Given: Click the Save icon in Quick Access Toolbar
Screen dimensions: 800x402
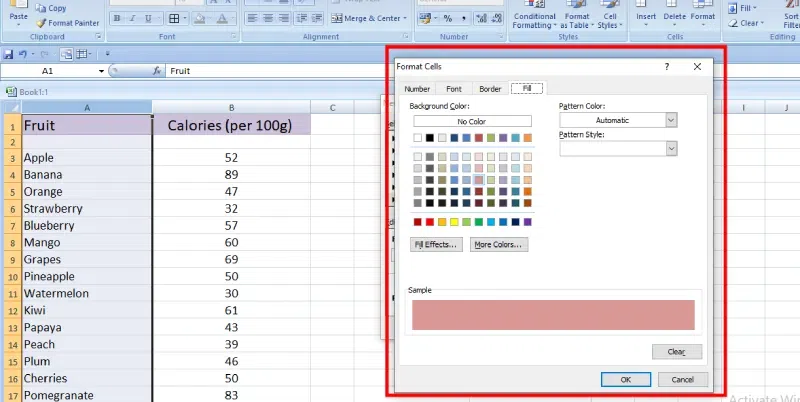Looking at the screenshot, I should tap(8, 54).
